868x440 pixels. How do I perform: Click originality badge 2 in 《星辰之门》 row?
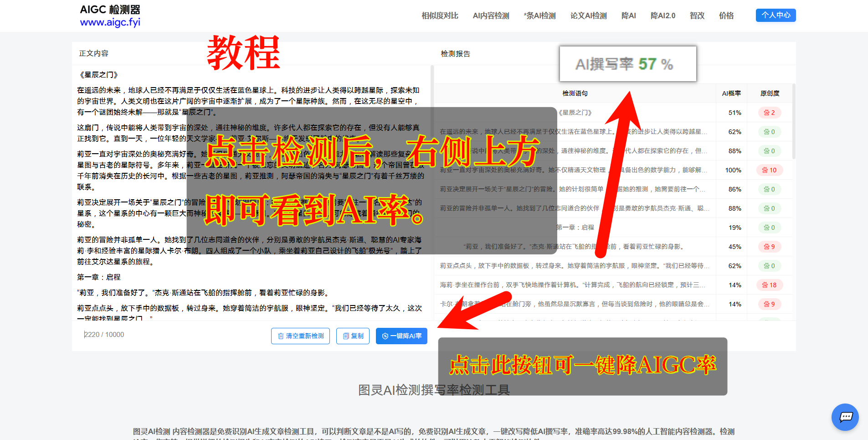pyautogui.click(x=770, y=113)
